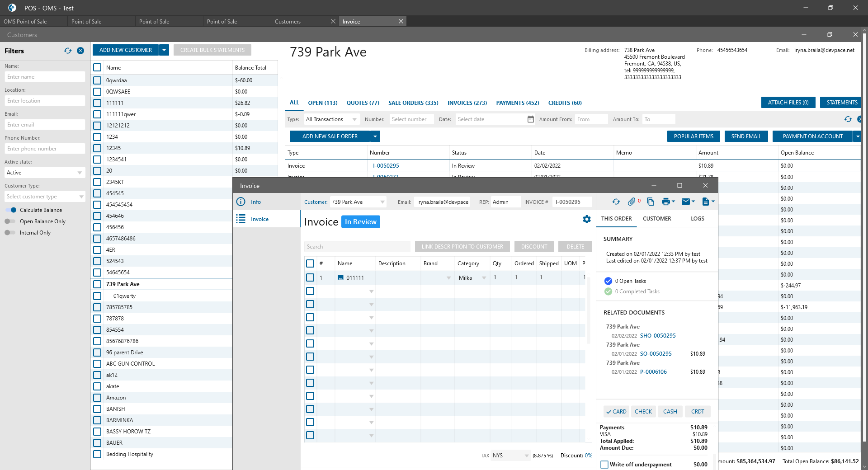Image resolution: width=868 pixels, height=470 pixels.
Task: Tick the checkbox beside customer 0qwrdaa
Action: 97,80
